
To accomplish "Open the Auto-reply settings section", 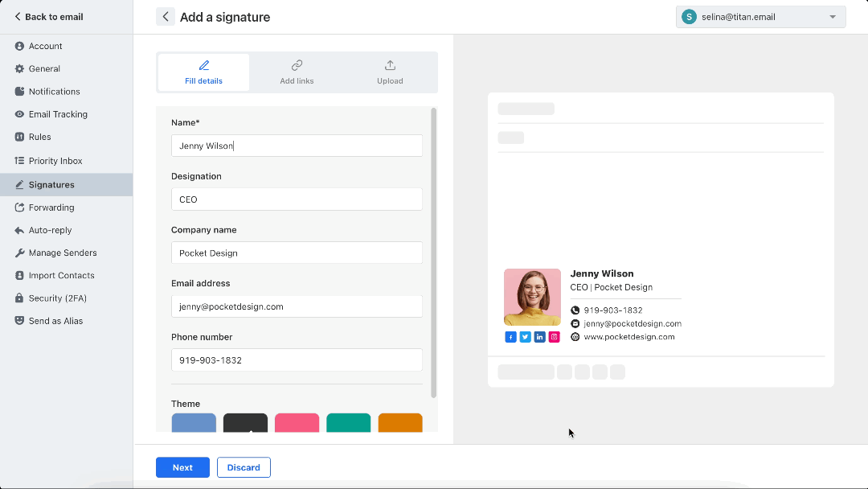I will 50,230.
